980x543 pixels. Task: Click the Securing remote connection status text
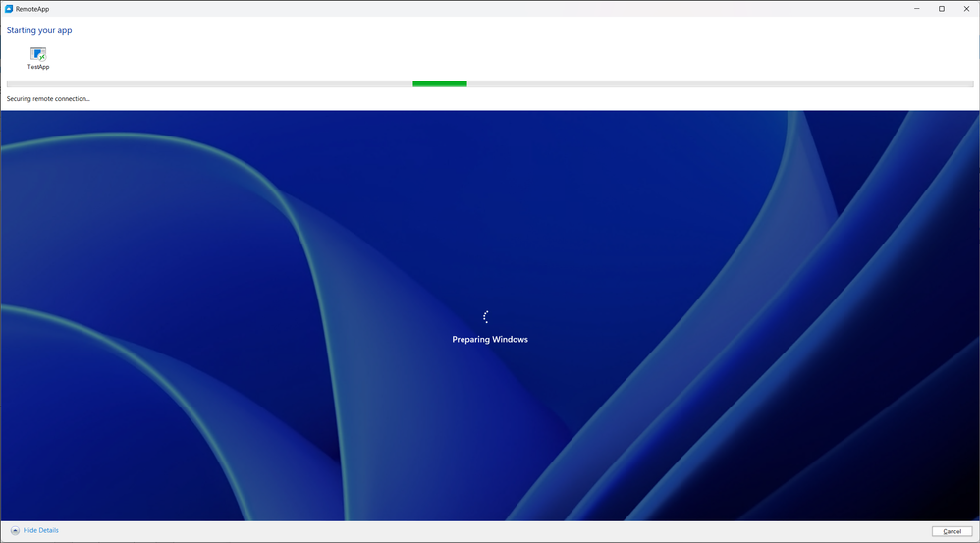(48, 99)
